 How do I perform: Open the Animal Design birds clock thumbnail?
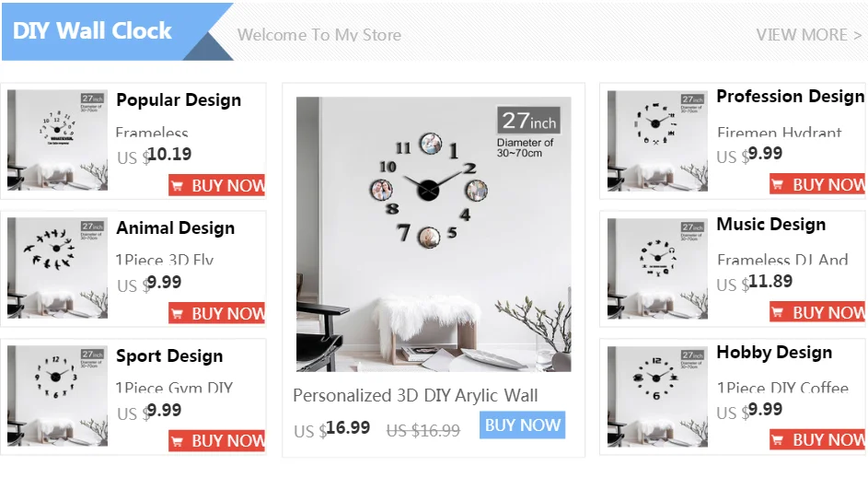click(x=58, y=268)
